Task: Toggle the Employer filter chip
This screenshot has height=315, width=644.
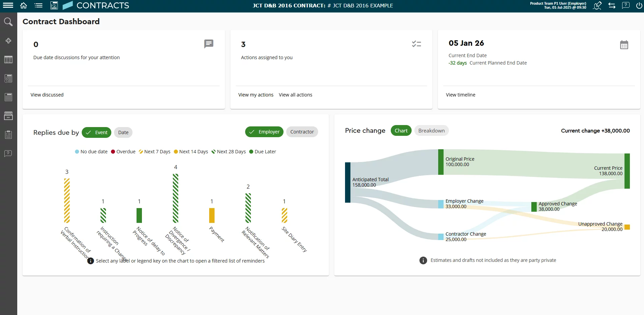Action: coord(264,132)
